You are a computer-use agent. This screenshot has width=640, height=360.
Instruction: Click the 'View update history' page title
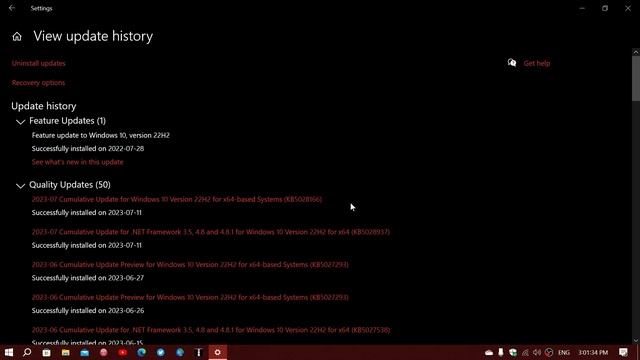(x=93, y=36)
